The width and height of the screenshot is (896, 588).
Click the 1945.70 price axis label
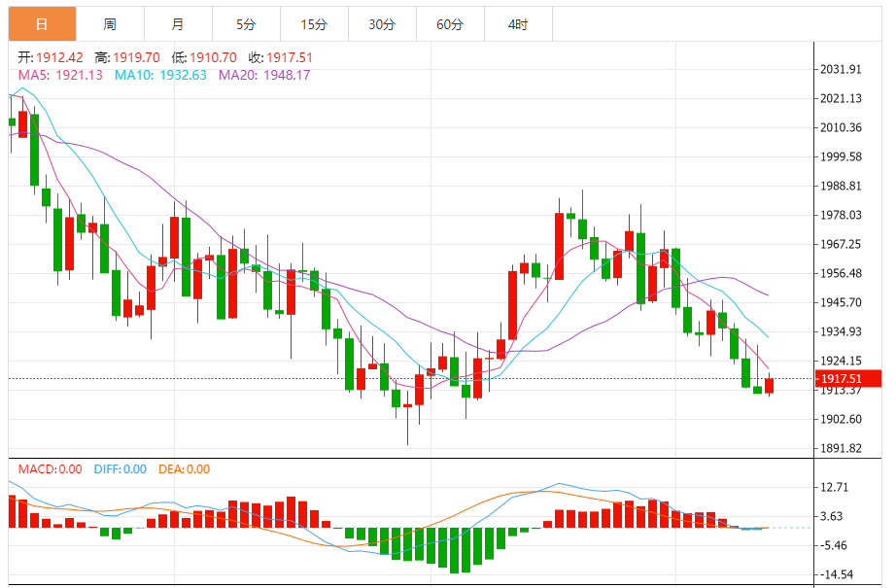pyautogui.click(x=841, y=302)
